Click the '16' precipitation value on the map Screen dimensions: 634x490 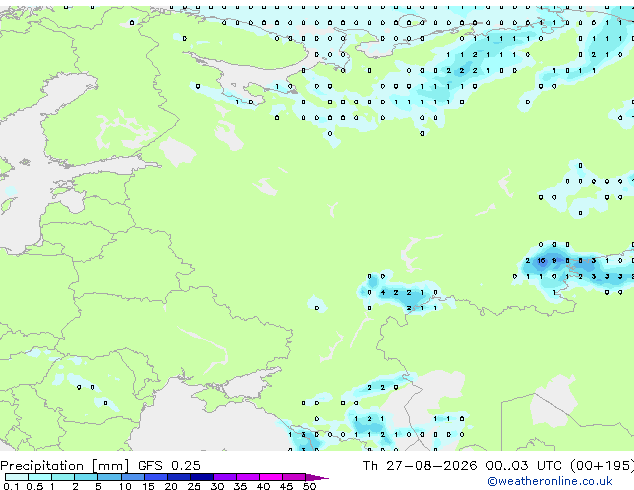[541, 261]
